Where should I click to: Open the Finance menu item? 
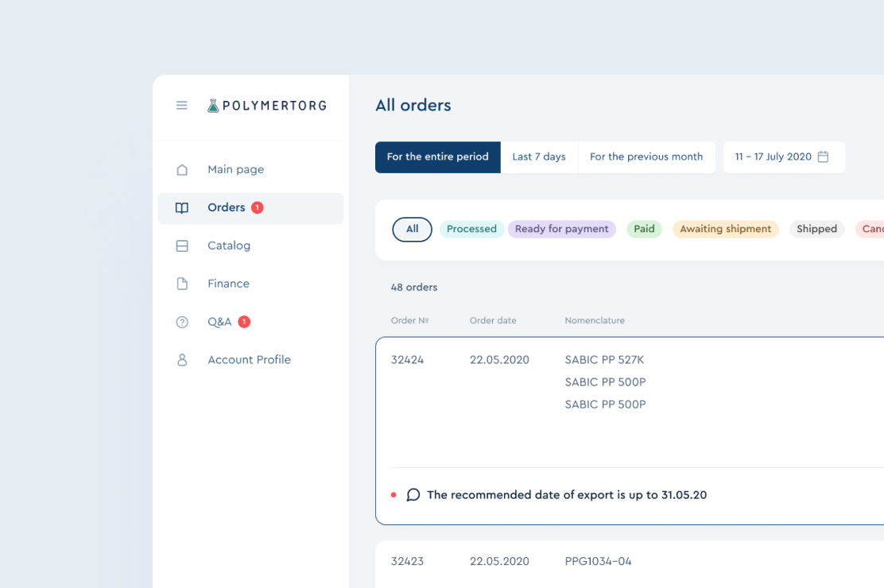[228, 284]
